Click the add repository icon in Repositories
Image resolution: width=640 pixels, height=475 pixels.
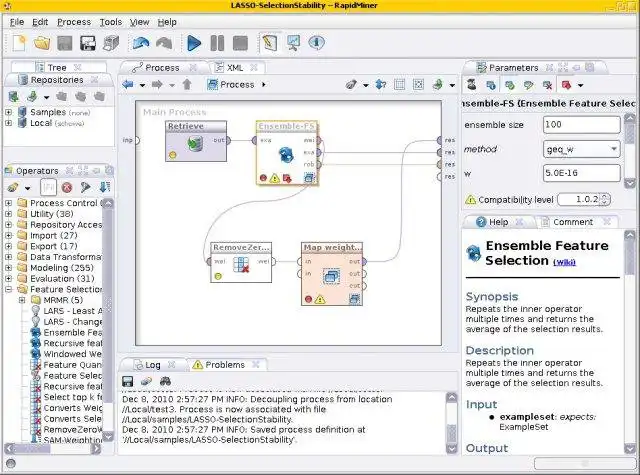point(13,97)
